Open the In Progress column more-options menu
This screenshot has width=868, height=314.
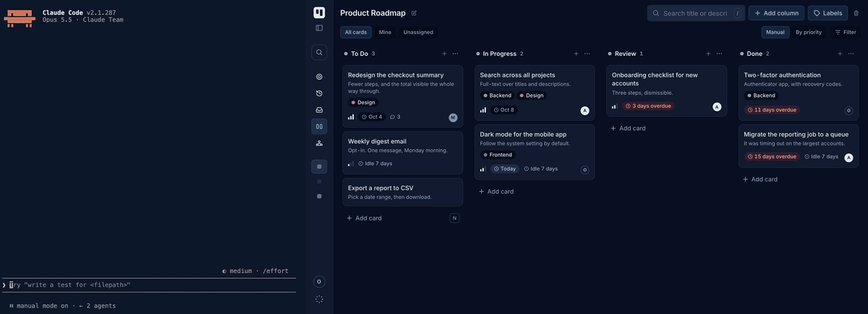587,54
